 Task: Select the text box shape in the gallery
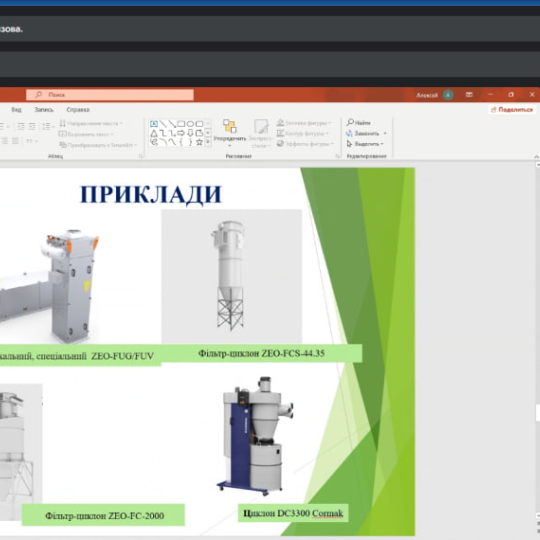154,124
